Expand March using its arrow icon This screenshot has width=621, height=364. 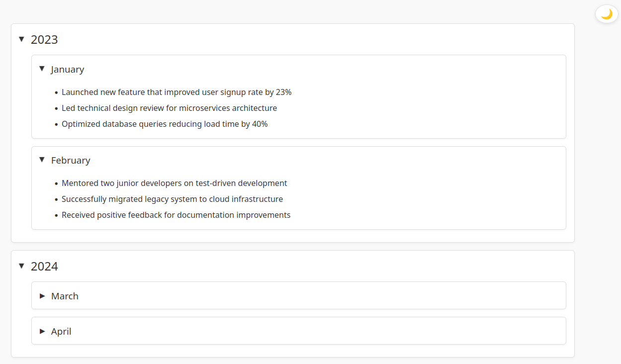[42, 296]
